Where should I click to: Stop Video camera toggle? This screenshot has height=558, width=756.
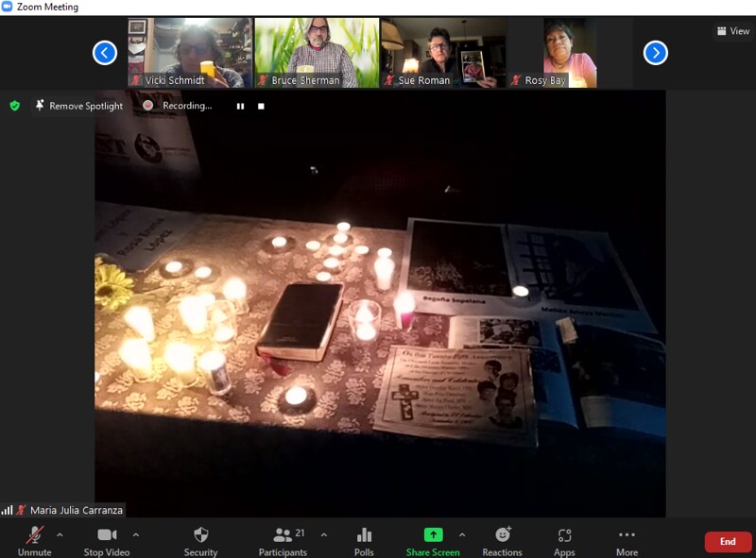(106, 541)
